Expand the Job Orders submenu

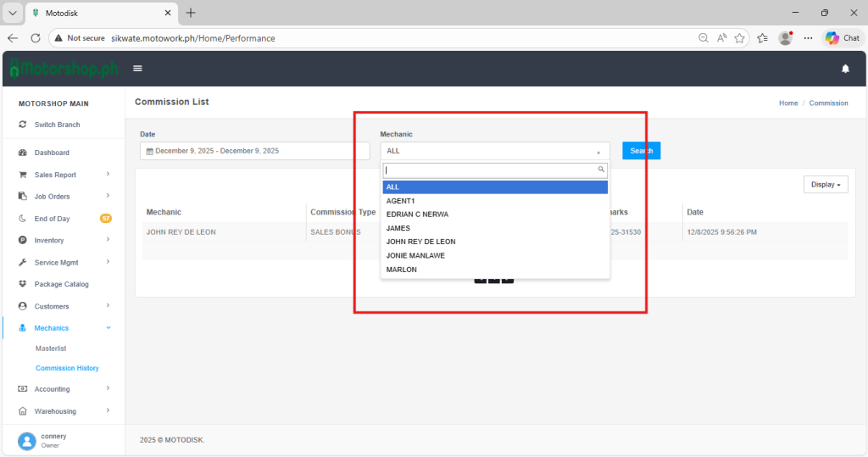[x=108, y=197]
